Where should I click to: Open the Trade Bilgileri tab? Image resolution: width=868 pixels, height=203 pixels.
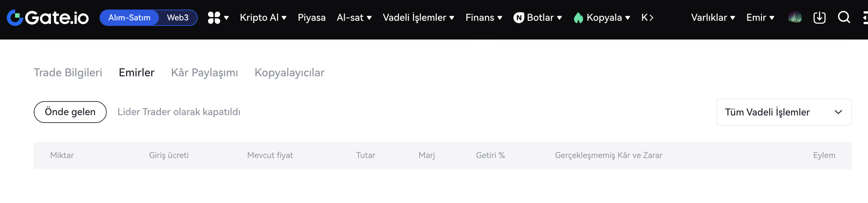68,73
